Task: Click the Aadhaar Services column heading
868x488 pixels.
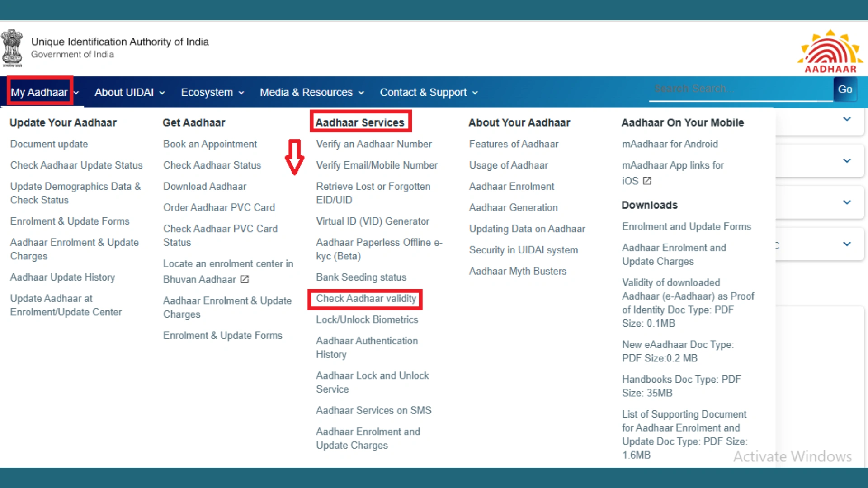Action: [x=360, y=122]
